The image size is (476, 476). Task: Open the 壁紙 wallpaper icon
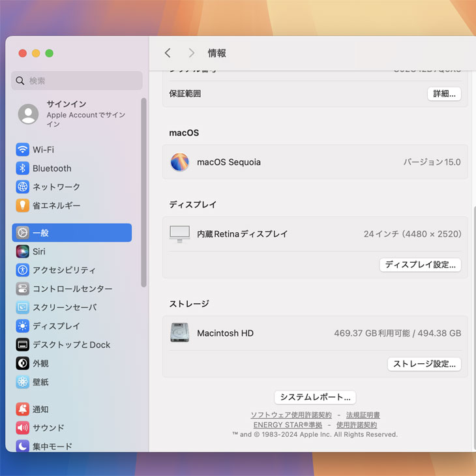tap(23, 382)
